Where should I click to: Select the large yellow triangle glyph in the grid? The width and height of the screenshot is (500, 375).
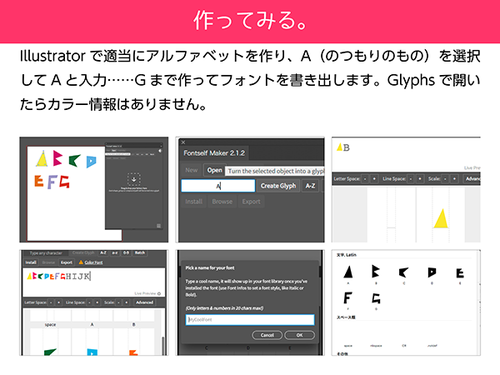(x=441, y=219)
